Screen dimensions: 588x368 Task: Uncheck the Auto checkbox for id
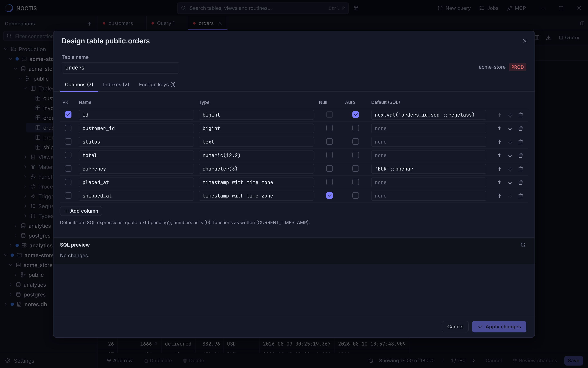tap(355, 114)
